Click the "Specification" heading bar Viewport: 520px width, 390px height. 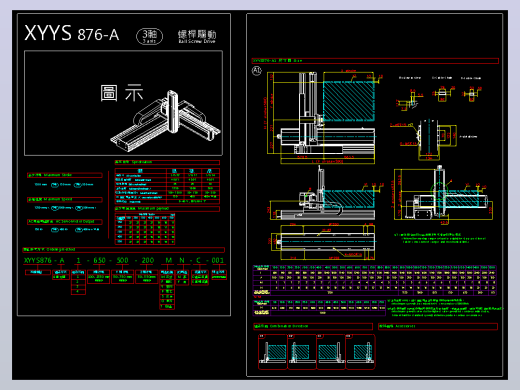[x=167, y=162]
